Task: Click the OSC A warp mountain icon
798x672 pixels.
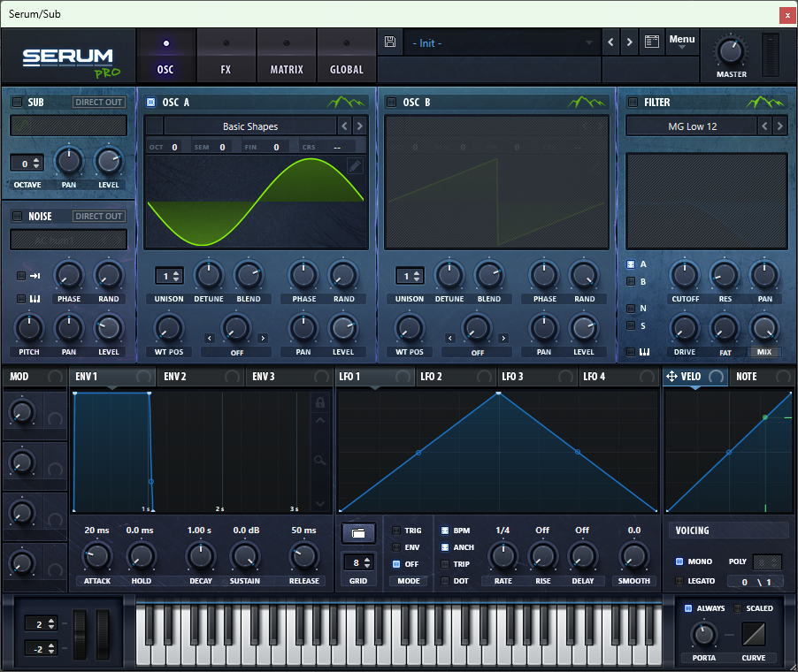Action: (x=346, y=103)
